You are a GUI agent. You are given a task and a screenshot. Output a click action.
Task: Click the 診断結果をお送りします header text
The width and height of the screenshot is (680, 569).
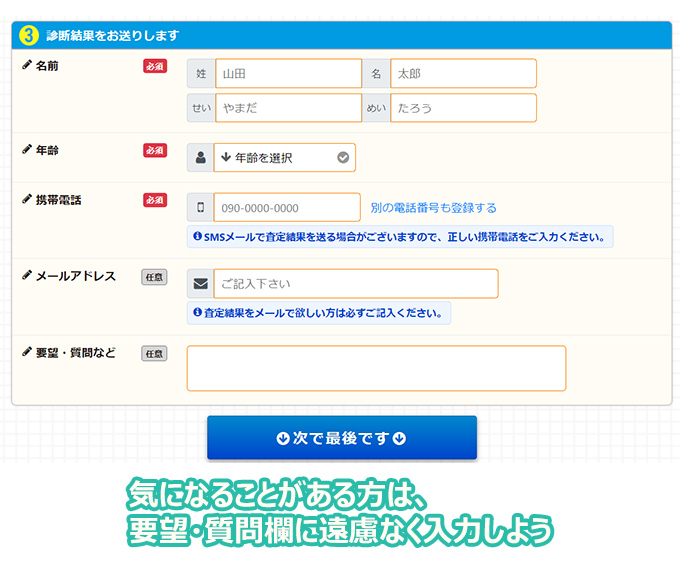[112, 35]
